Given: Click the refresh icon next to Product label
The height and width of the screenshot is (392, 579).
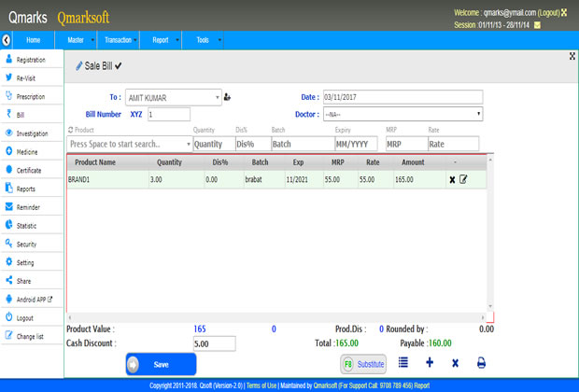Looking at the screenshot, I should 71,130.
